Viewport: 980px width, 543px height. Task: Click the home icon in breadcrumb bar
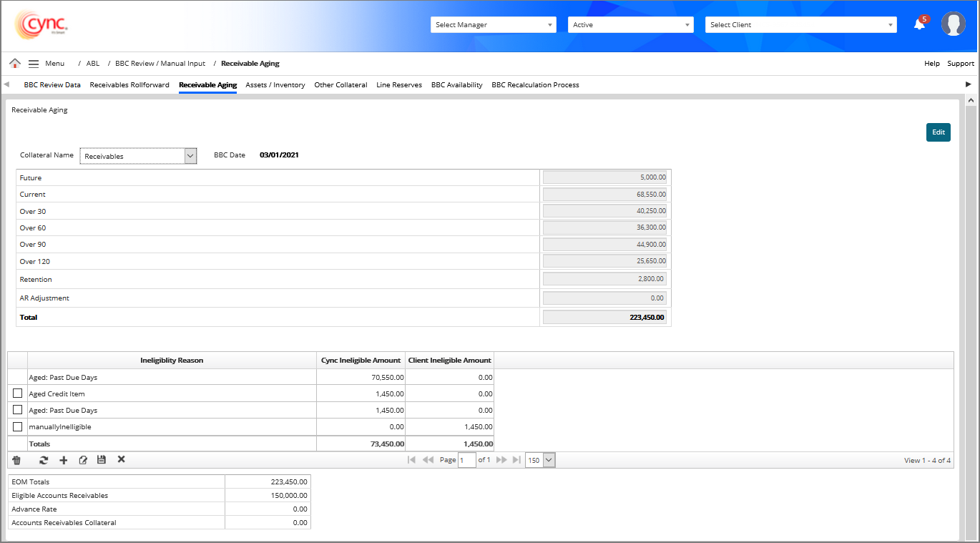click(x=15, y=64)
